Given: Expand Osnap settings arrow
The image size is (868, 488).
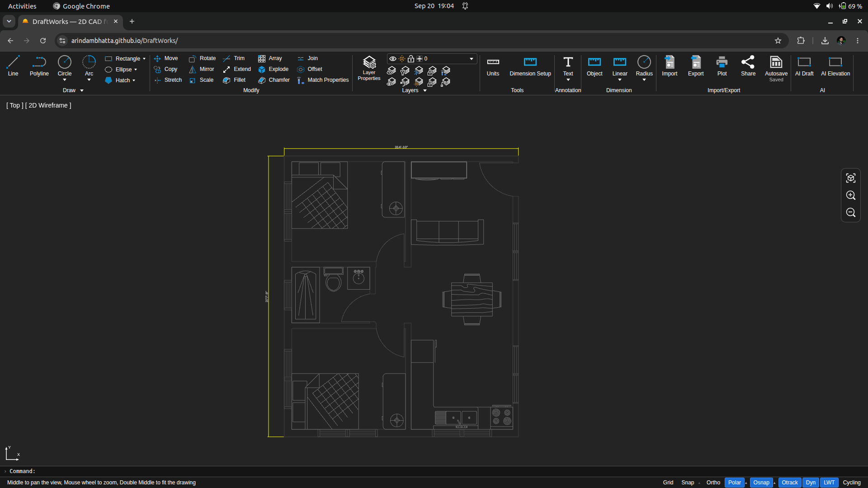Looking at the screenshot, I should 774,483.
